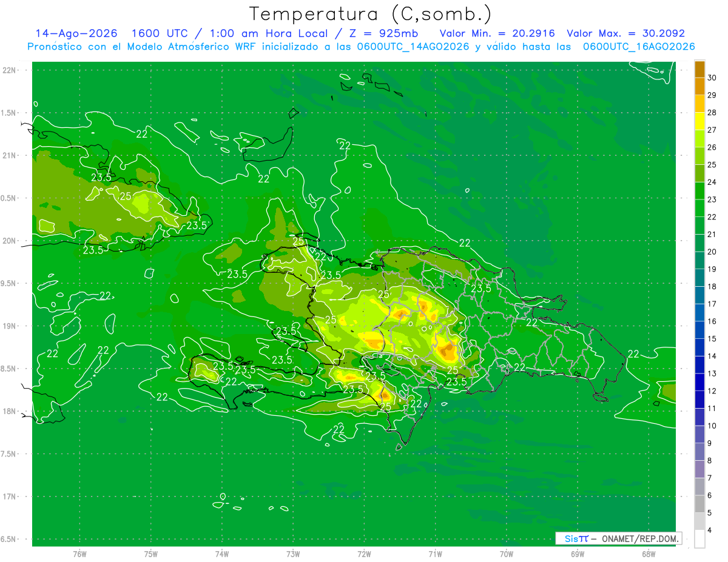Click the "73W" longitude axis label
The height and width of the screenshot is (562, 728).
293,555
